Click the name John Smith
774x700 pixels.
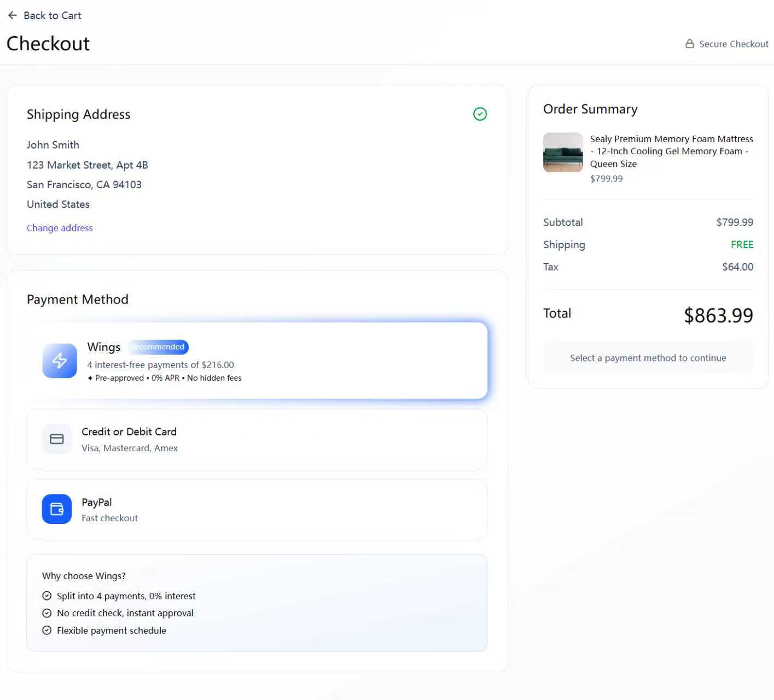click(x=53, y=145)
